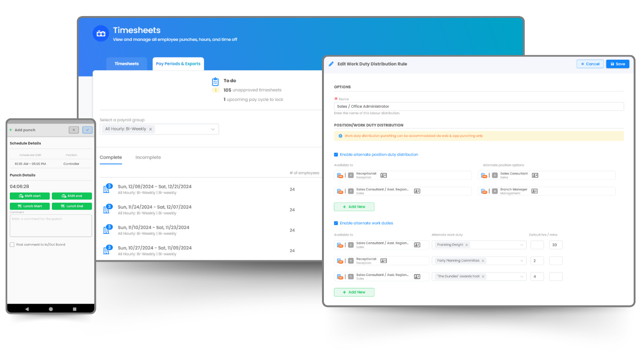The width and height of the screenshot is (644, 362).
Task: Save the work duty distribution rule
Action: coord(618,64)
